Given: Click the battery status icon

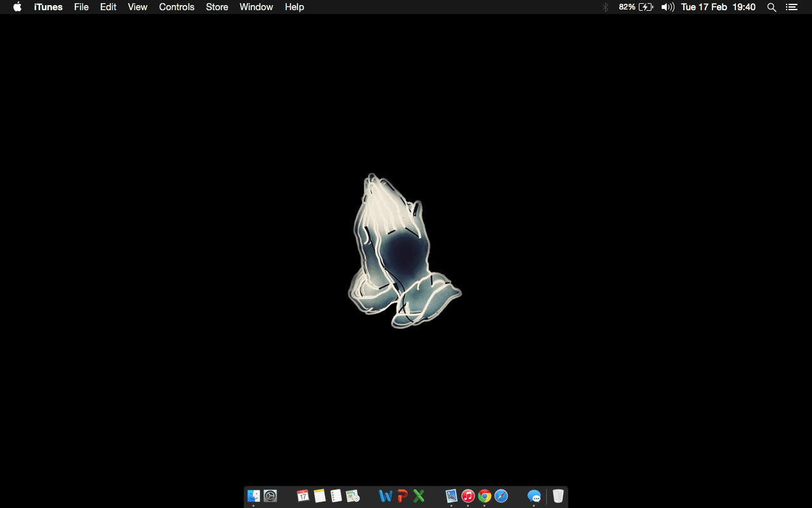Looking at the screenshot, I should click(x=646, y=7).
